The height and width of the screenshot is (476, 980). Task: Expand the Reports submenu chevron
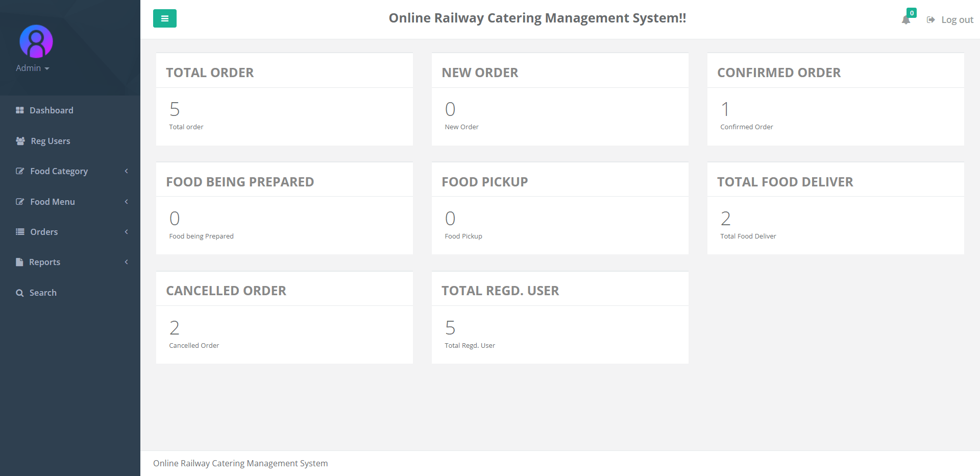click(x=126, y=261)
